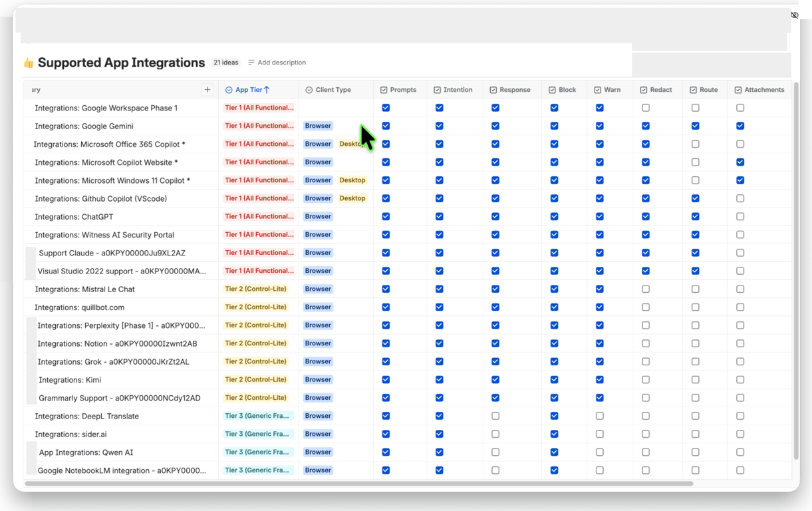Enable Warn for sider.ai row
The image size is (812, 511).
click(600, 434)
